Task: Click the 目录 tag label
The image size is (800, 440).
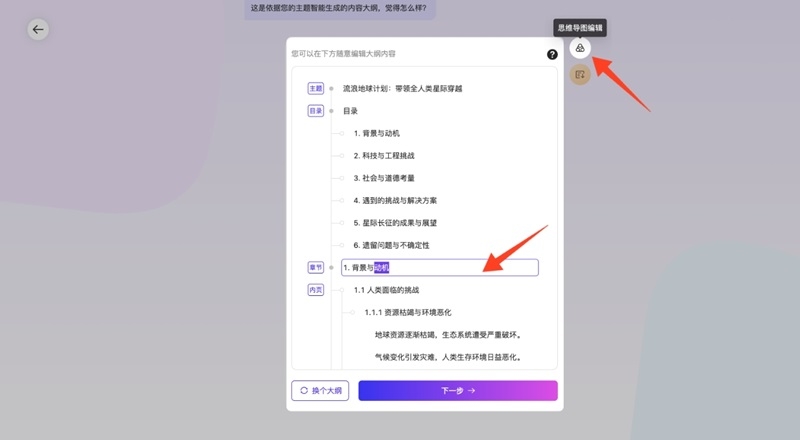Action: pyautogui.click(x=316, y=111)
